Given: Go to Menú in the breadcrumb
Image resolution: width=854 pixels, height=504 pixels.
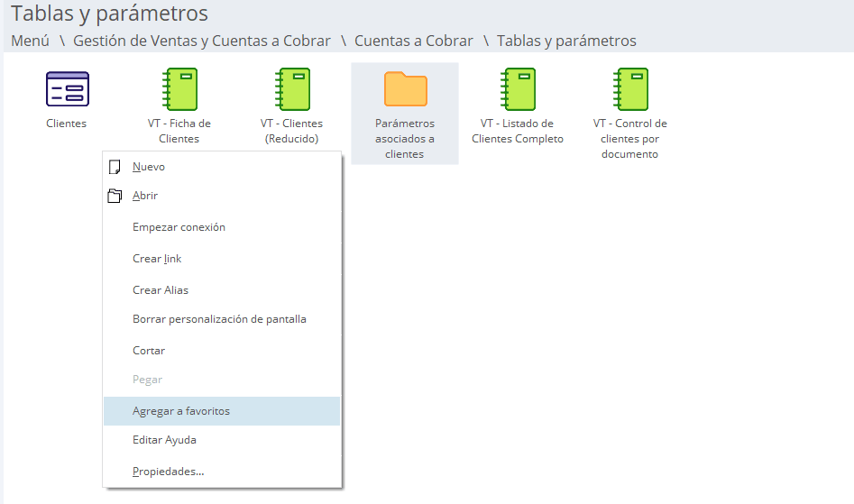Looking at the screenshot, I should [x=30, y=41].
